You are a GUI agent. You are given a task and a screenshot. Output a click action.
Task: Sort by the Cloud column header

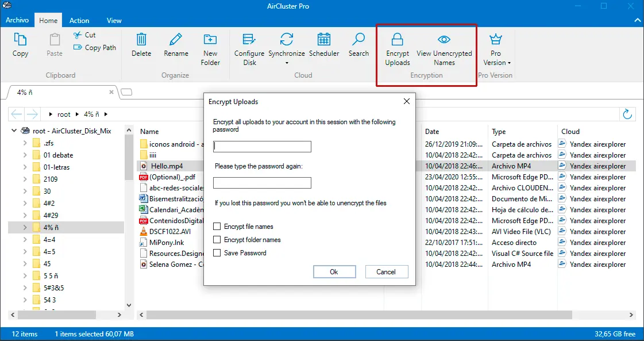click(570, 132)
